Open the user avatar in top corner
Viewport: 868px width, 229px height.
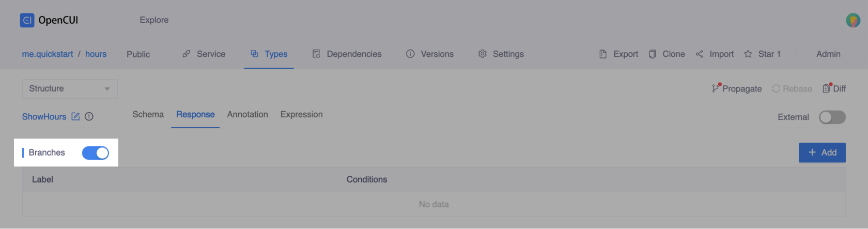(853, 20)
